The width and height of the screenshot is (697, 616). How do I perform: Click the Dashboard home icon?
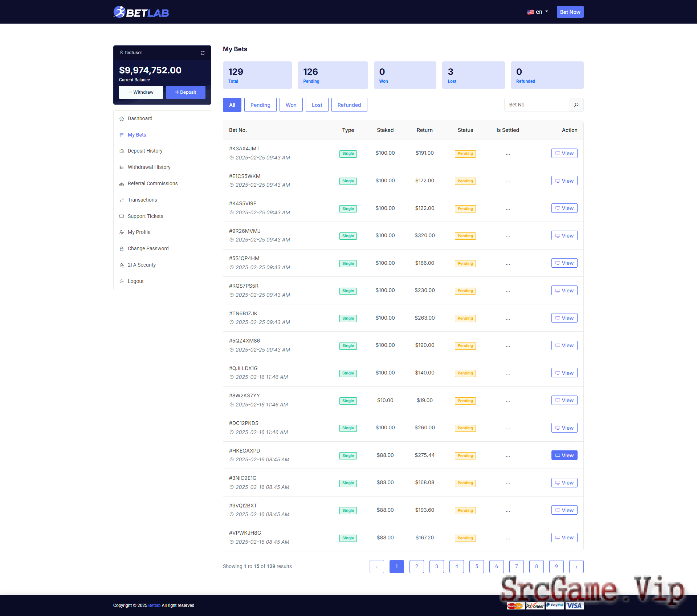click(122, 119)
